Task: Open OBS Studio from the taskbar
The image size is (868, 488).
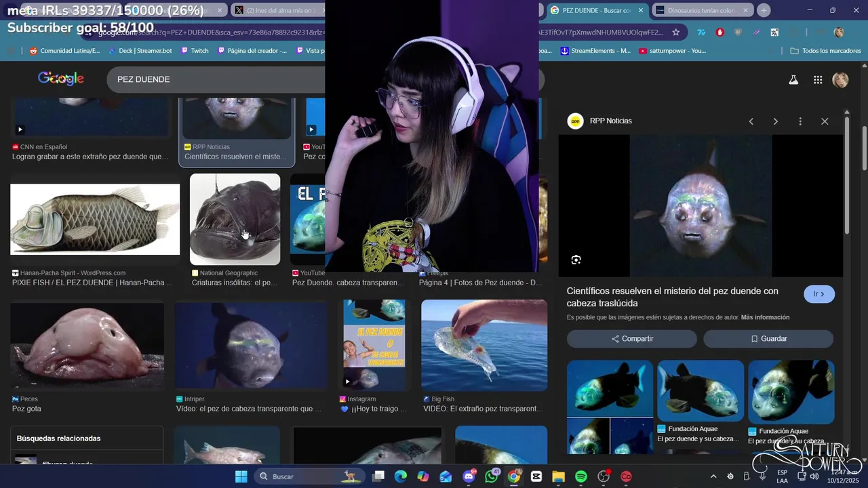Action: [604, 476]
